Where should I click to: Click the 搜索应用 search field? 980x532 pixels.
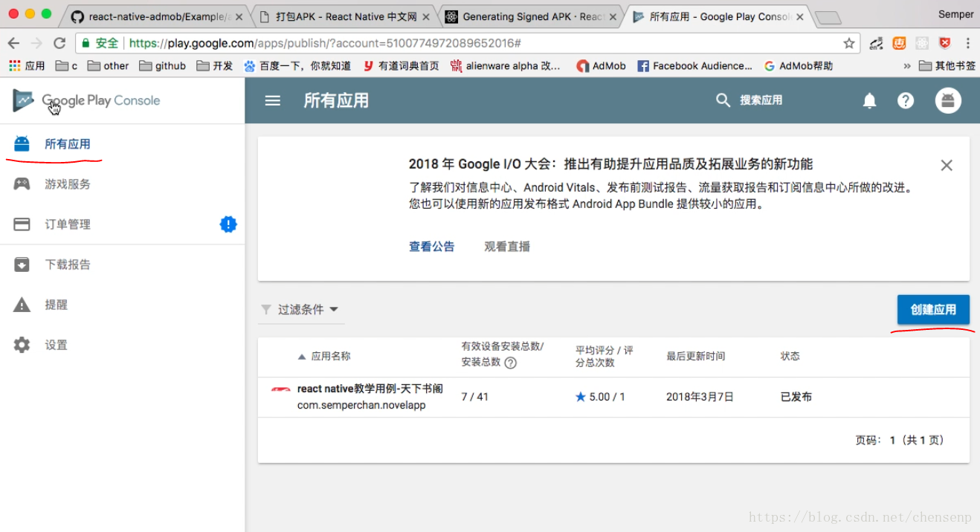click(x=761, y=100)
